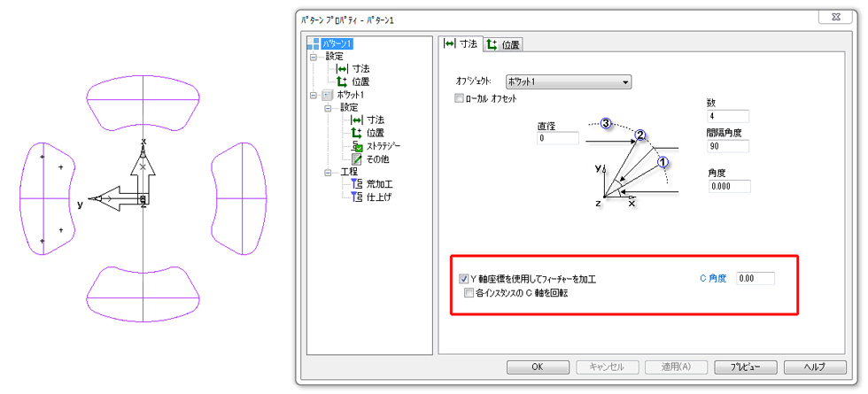Collapse the 工程 tree node
The width and height of the screenshot is (868, 394).
tap(326, 171)
